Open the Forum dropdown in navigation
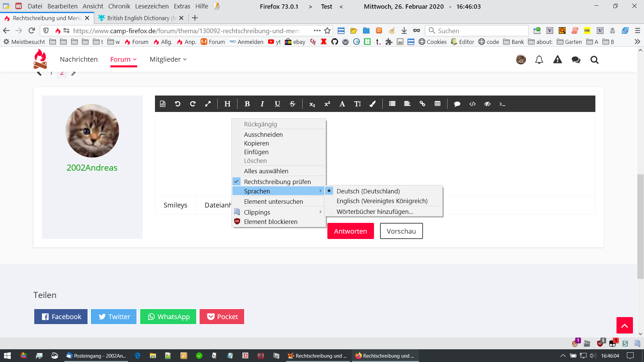 (x=123, y=59)
